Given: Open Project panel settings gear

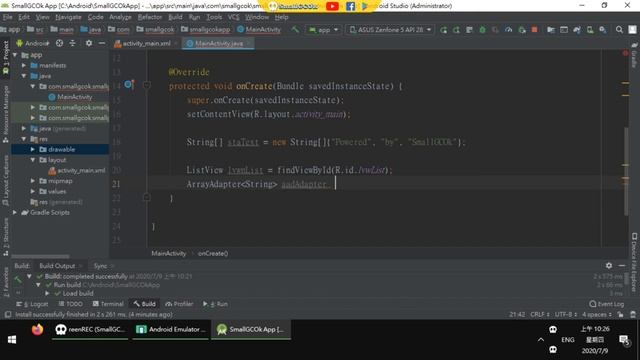Looking at the screenshot, I should coord(89,43).
